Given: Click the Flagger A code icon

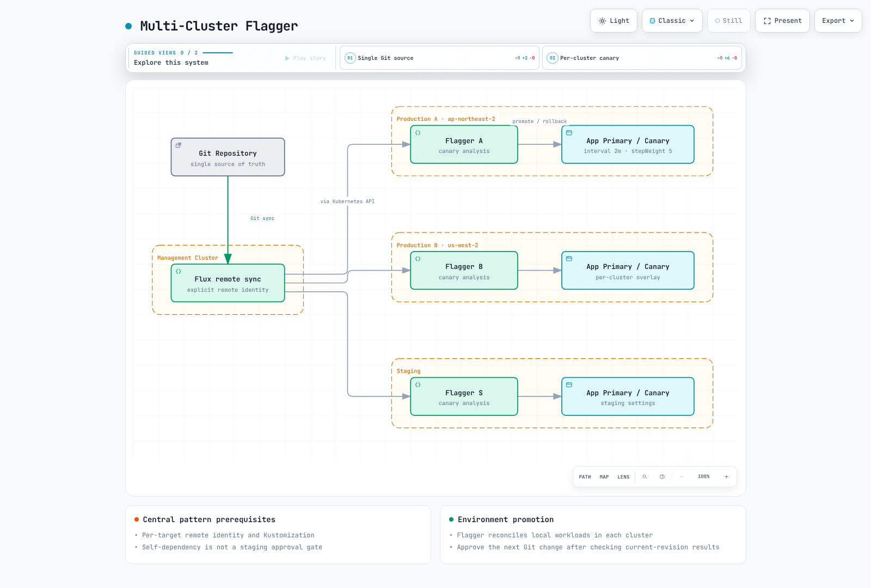Looking at the screenshot, I should [418, 133].
